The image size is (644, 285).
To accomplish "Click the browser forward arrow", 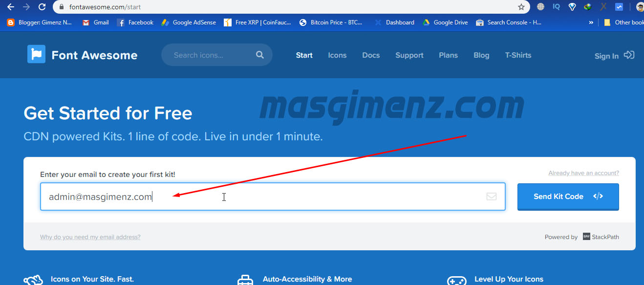I will (26, 7).
